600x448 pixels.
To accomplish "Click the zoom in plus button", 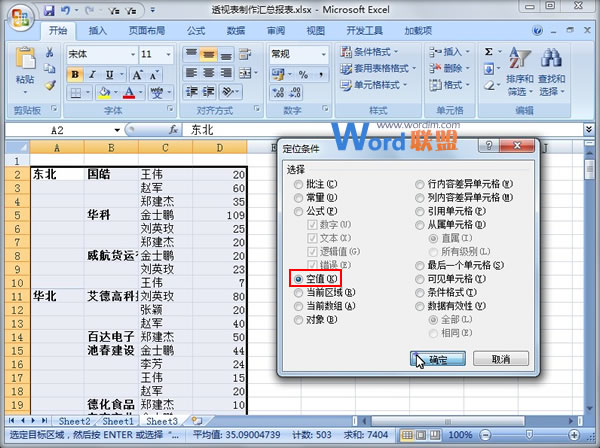I will (574, 435).
